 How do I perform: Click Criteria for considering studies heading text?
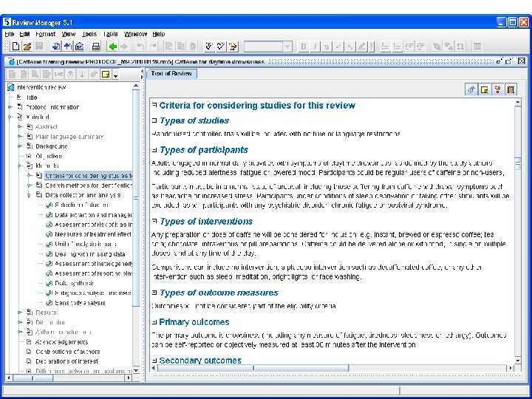click(x=257, y=106)
